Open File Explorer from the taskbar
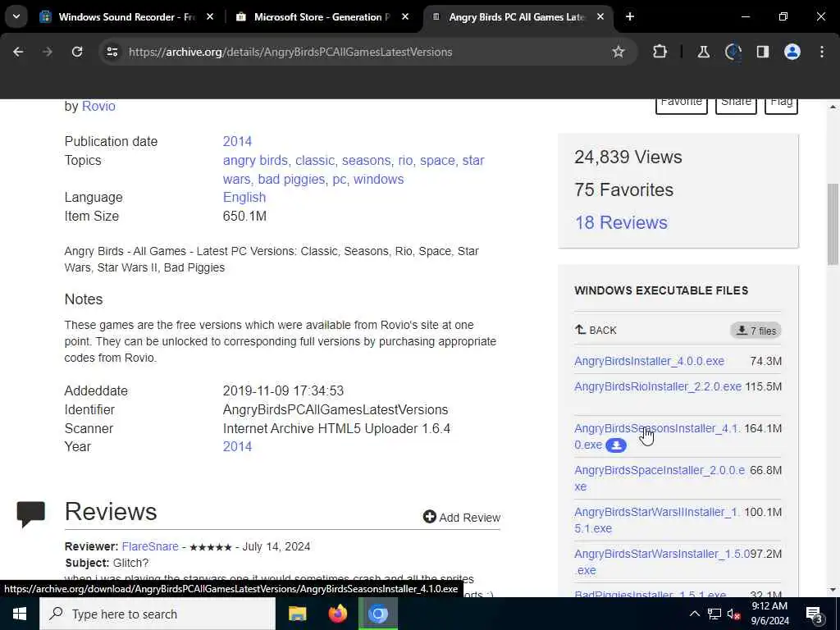Image resolution: width=840 pixels, height=630 pixels. click(x=297, y=614)
